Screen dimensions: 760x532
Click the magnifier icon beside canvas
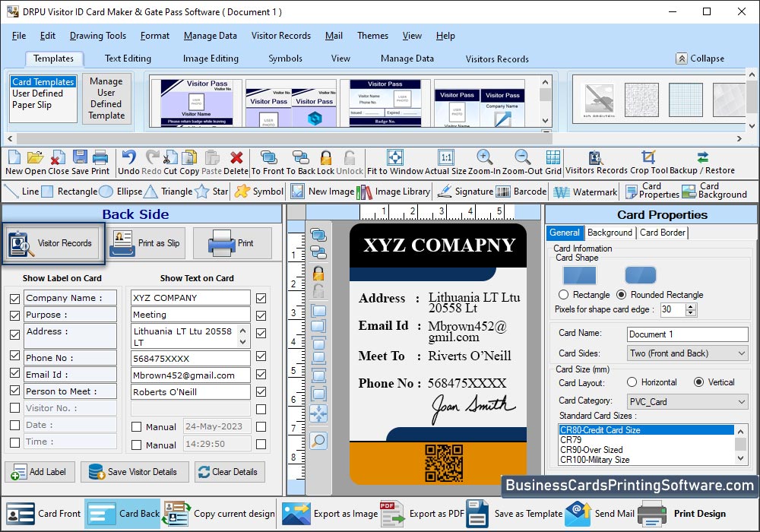[318, 441]
